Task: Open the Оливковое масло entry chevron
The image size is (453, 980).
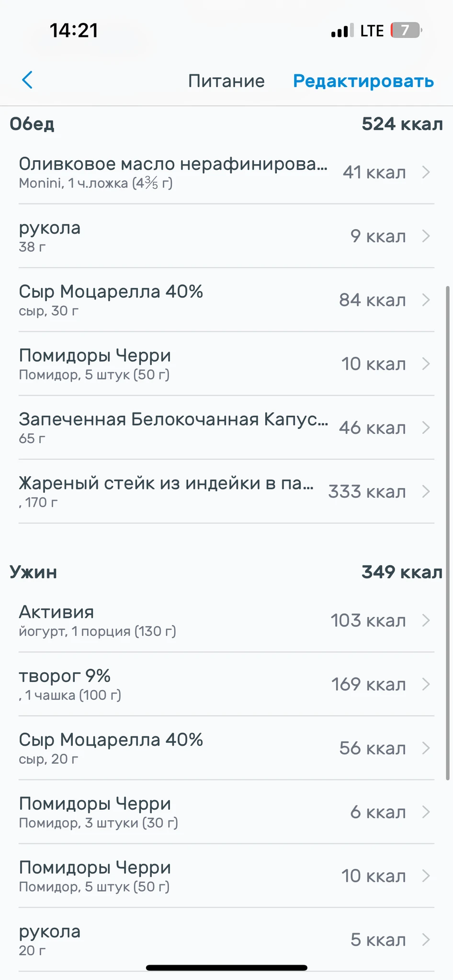Action: point(426,172)
